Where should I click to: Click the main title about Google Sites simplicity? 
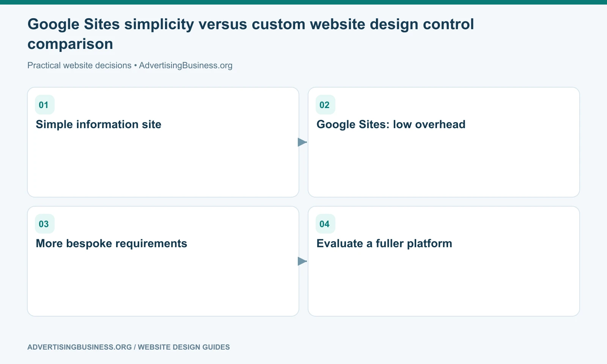click(x=251, y=34)
